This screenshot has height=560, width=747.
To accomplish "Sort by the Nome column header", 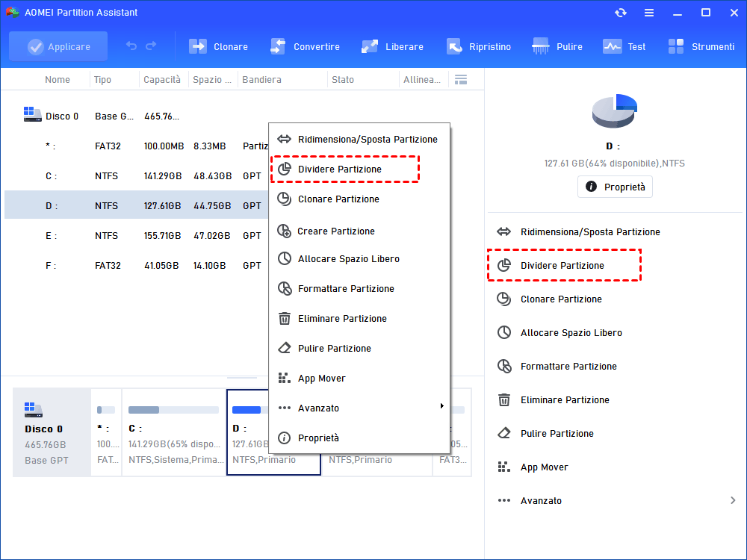I will click(58, 80).
